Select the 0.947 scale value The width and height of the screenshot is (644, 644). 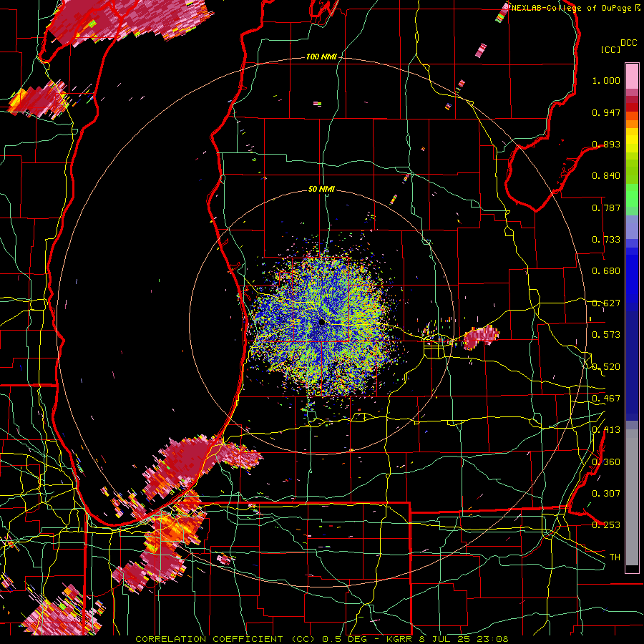(606, 112)
